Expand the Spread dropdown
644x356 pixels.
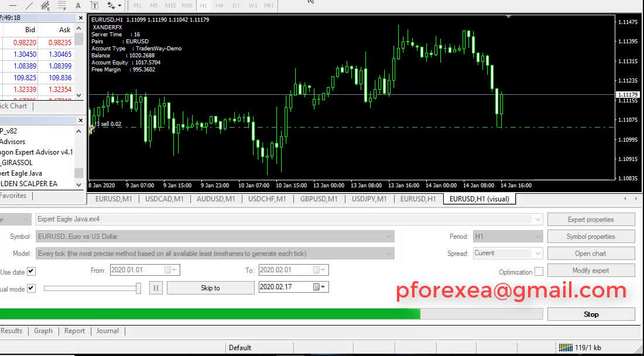pyautogui.click(x=537, y=254)
